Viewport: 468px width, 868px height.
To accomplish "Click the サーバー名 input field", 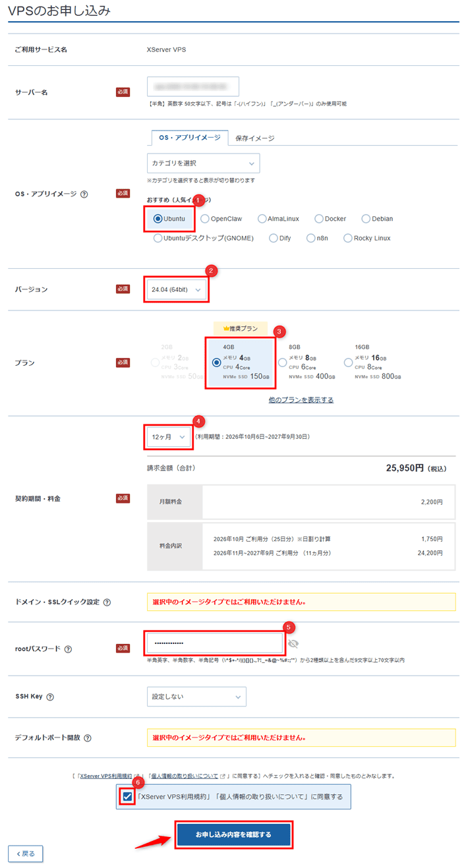I will pos(193,86).
